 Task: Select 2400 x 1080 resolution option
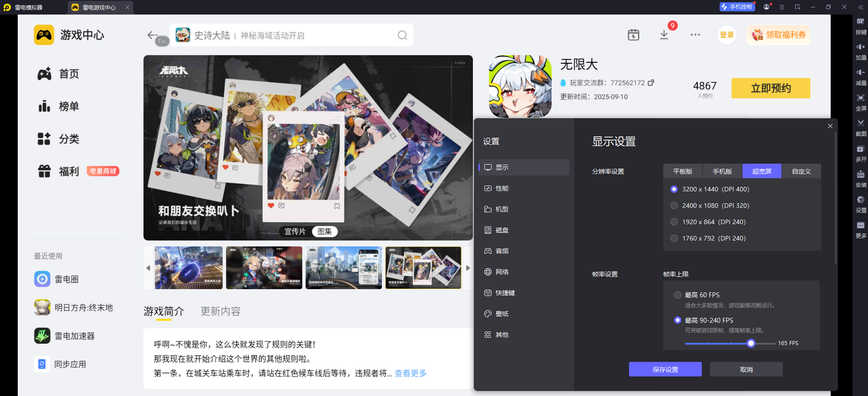674,206
